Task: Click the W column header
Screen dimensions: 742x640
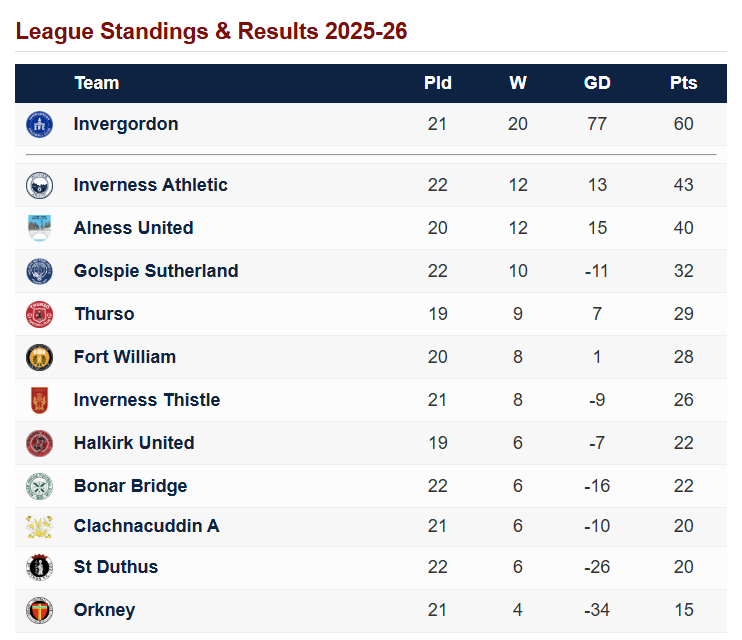Action: coord(518,83)
